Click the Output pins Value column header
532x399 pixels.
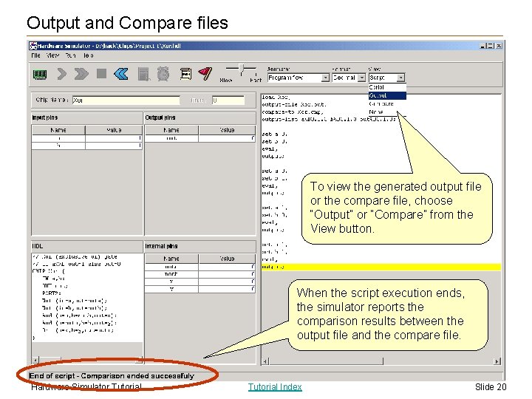click(227, 130)
